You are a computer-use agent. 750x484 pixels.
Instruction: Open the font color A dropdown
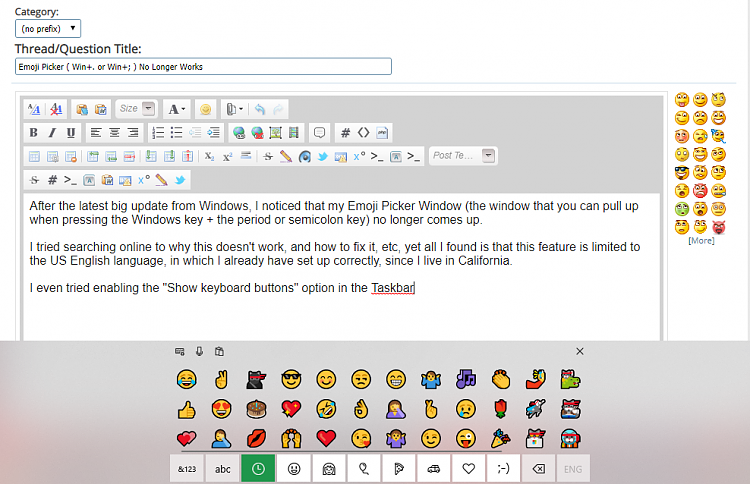pos(176,109)
